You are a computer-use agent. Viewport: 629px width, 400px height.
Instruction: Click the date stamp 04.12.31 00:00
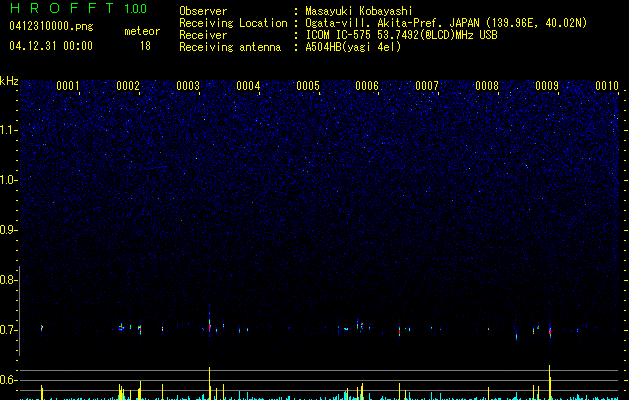pos(51,46)
